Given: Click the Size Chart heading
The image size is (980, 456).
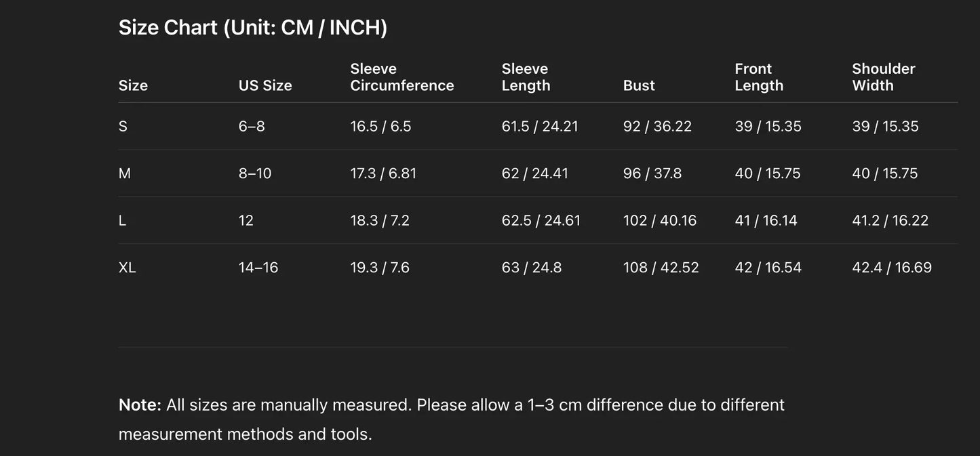Looking at the screenshot, I should 253,28.
